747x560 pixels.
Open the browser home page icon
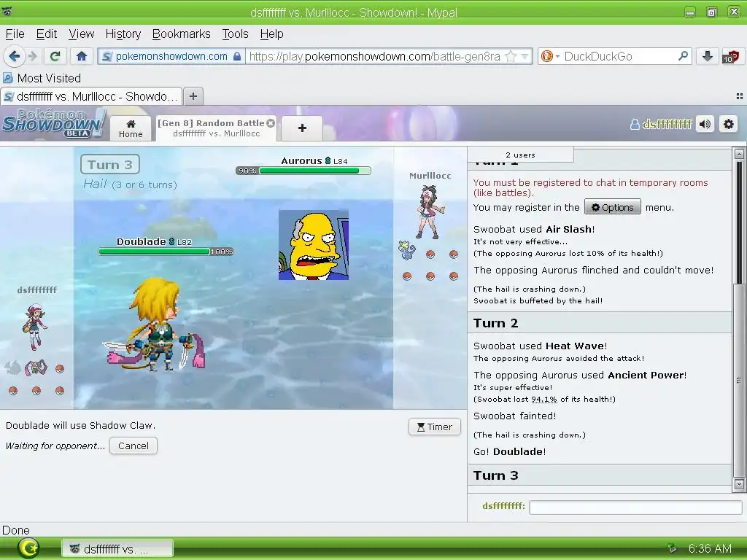click(82, 56)
